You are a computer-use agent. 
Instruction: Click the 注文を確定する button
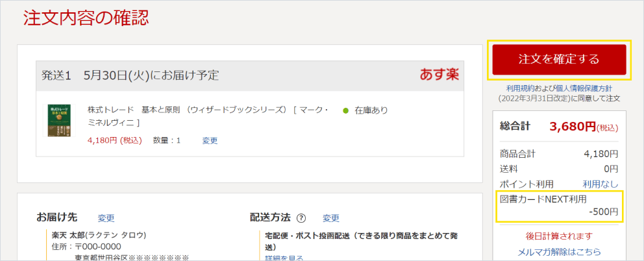(559, 59)
